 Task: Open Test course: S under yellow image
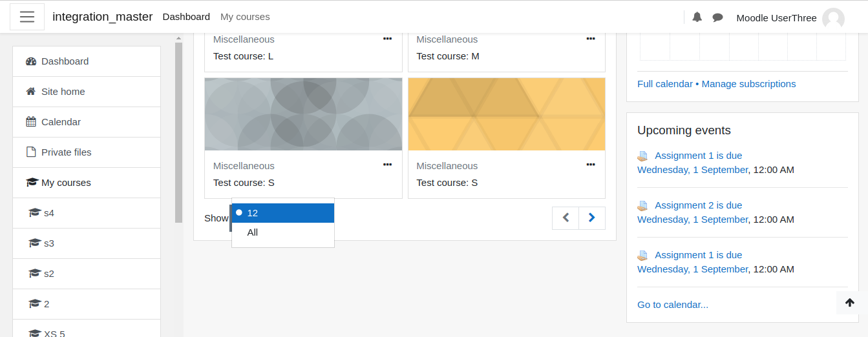click(x=447, y=183)
